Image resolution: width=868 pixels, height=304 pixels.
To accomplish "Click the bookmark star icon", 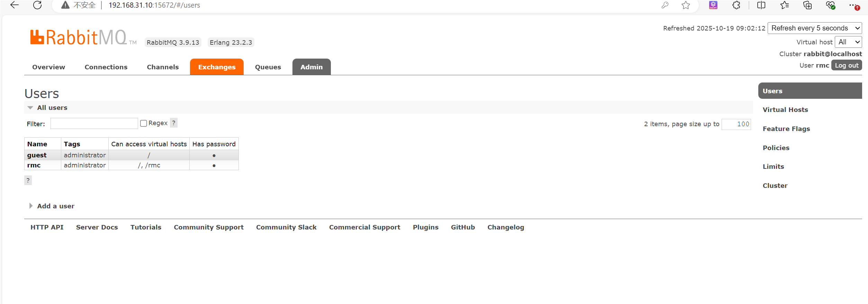I will tap(686, 5).
